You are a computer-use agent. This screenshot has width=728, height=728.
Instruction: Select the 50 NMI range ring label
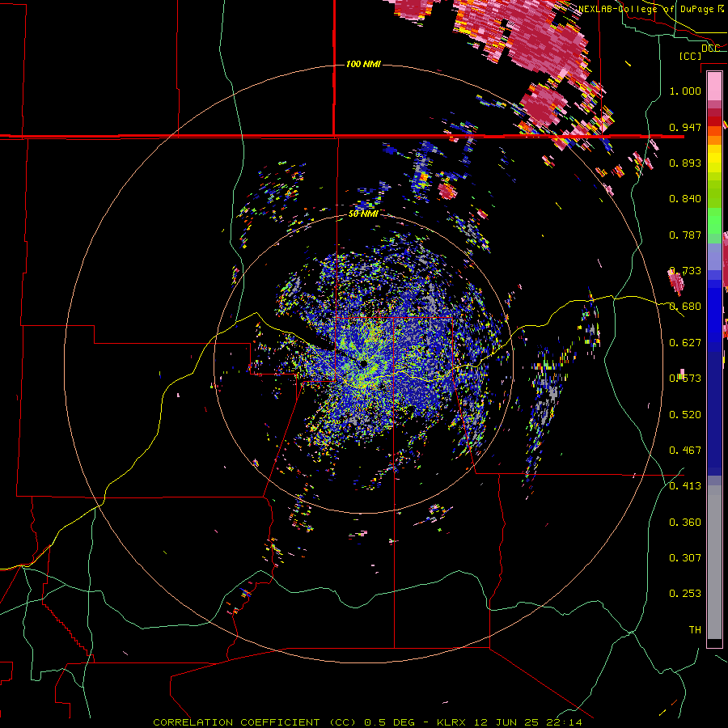click(363, 214)
